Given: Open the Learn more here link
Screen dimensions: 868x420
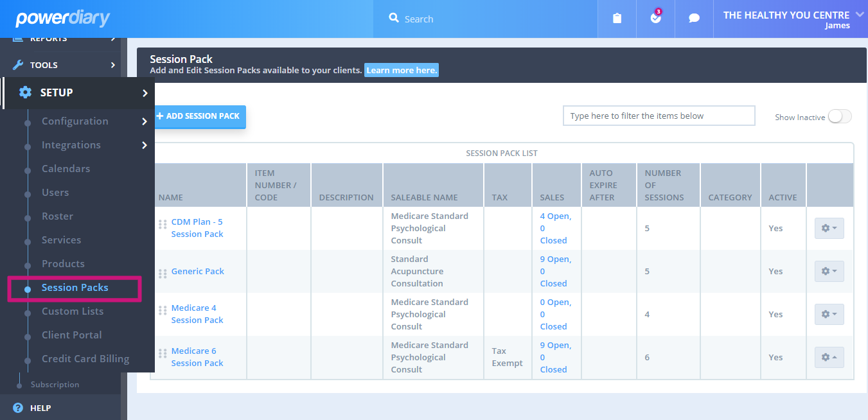Looking at the screenshot, I should coord(401,70).
